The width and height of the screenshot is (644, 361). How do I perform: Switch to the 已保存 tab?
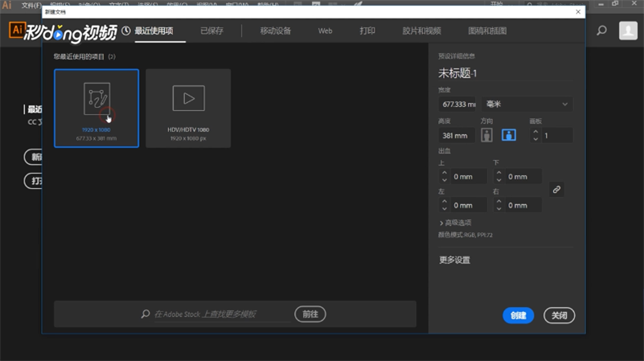[212, 31]
